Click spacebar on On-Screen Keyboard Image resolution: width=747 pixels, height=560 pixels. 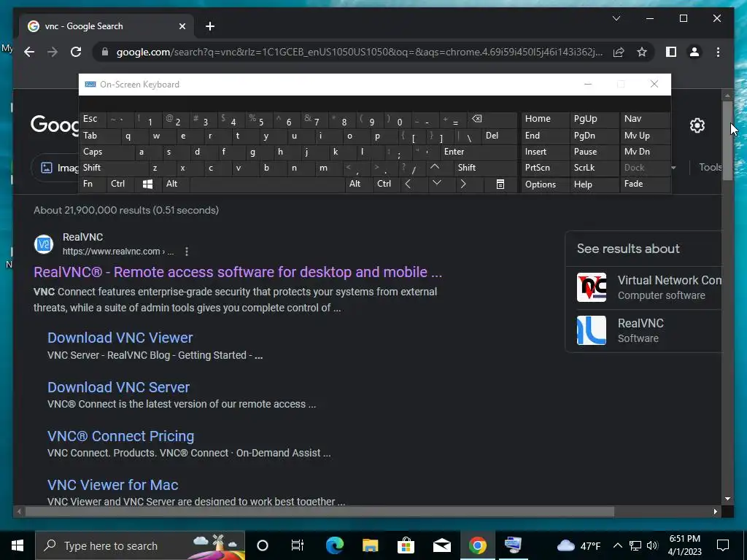pyautogui.click(x=267, y=184)
